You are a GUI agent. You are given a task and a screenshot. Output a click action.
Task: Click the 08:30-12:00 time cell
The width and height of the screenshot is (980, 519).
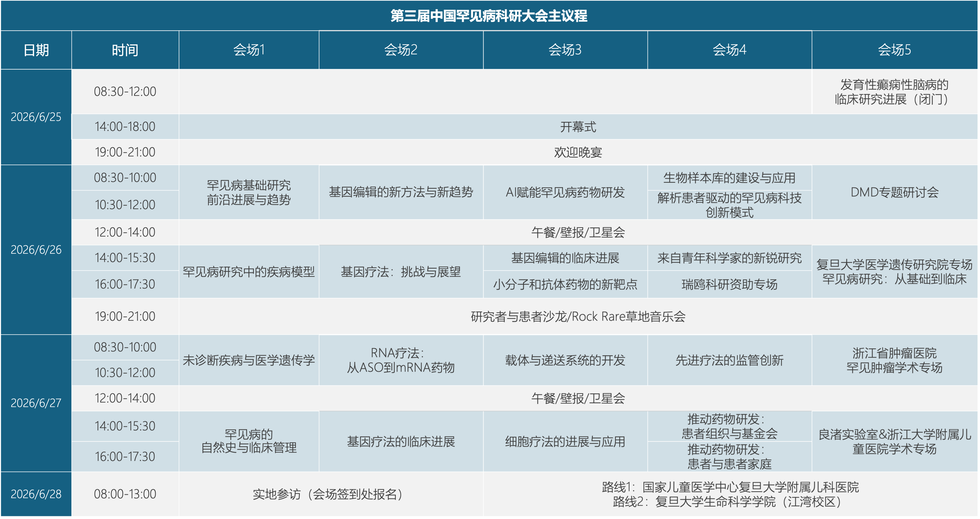pos(125,91)
